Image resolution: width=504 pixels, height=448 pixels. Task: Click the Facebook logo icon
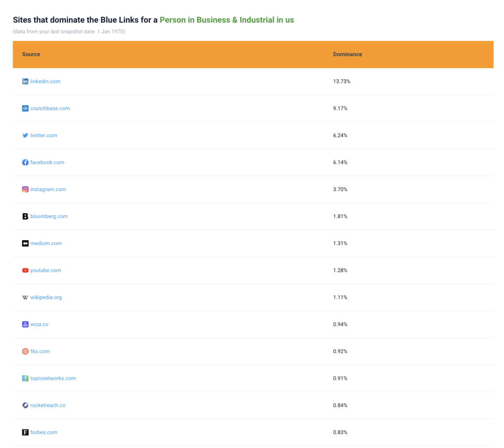coord(25,162)
